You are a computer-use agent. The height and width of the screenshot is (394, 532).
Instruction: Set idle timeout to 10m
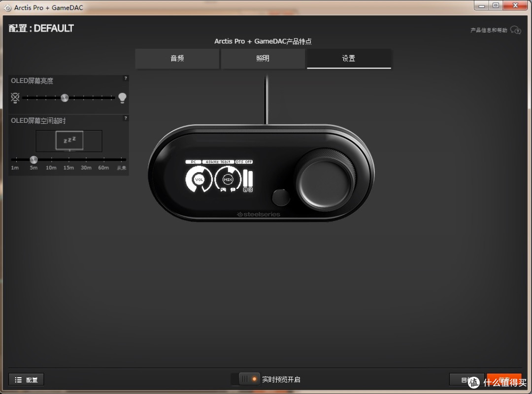click(51, 168)
